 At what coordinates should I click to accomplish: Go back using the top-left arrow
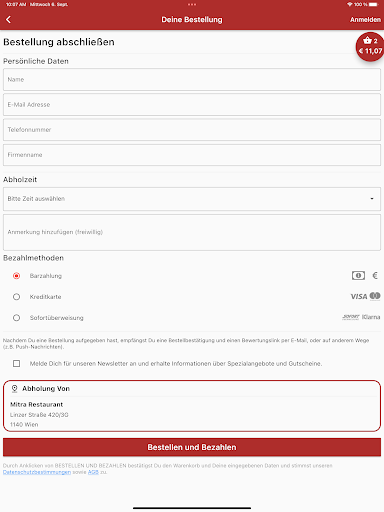click(8, 20)
